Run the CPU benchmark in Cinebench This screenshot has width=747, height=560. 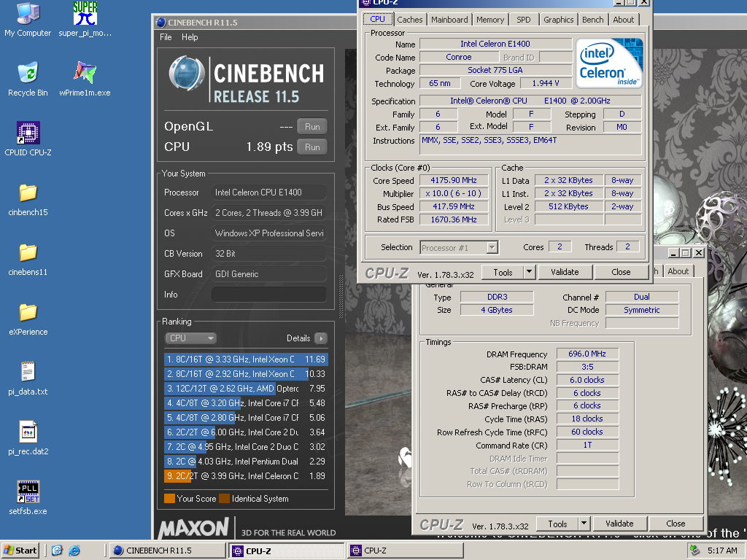click(x=312, y=147)
